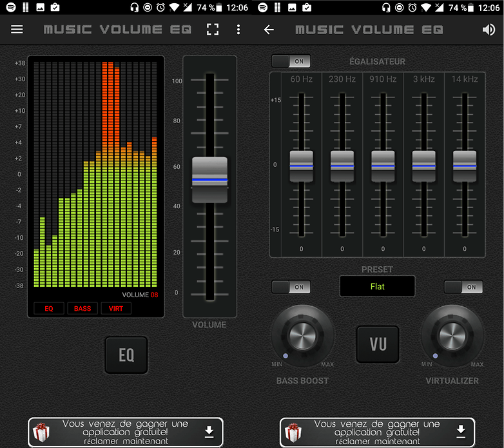Tap the alarm clock icon in left status bar
This screenshot has width=504, height=448.
coord(160,7)
